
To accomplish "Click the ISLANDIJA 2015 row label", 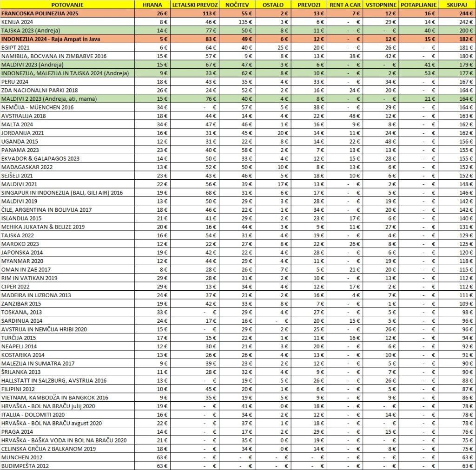I will 21,218.
